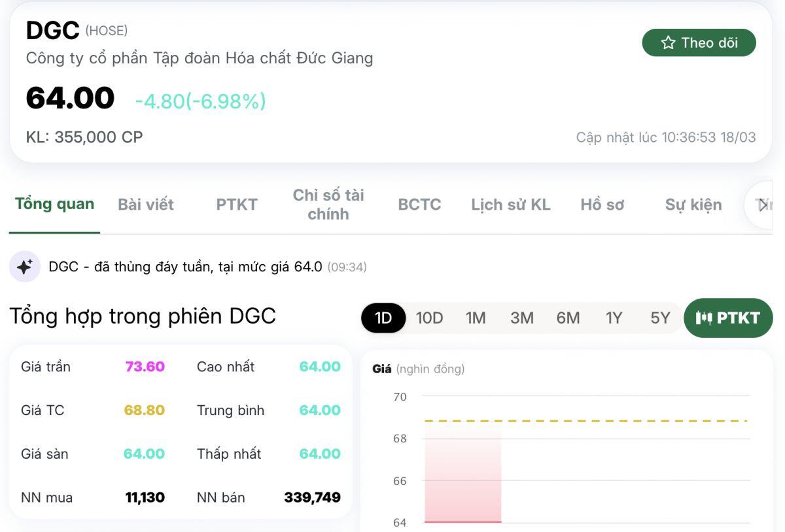Select the 10D chart range
Image resolution: width=785 pixels, height=532 pixels.
pyautogui.click(x=430, y=318)
